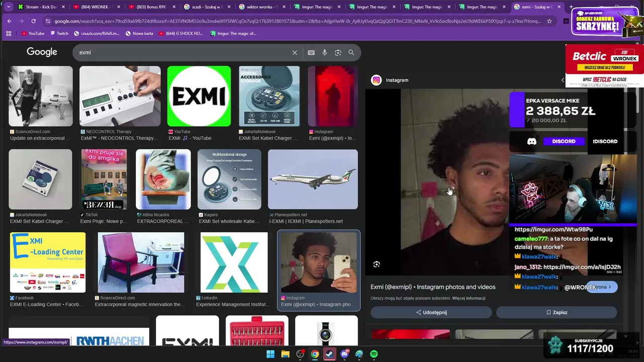
Task: Clear the search box with the X icon
Action: tap(295, 52)
